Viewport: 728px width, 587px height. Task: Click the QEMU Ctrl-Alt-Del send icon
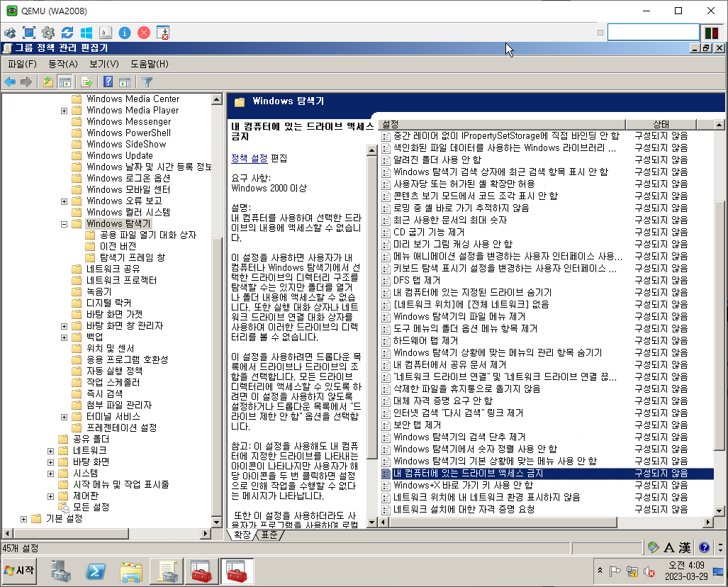[163, 33]
